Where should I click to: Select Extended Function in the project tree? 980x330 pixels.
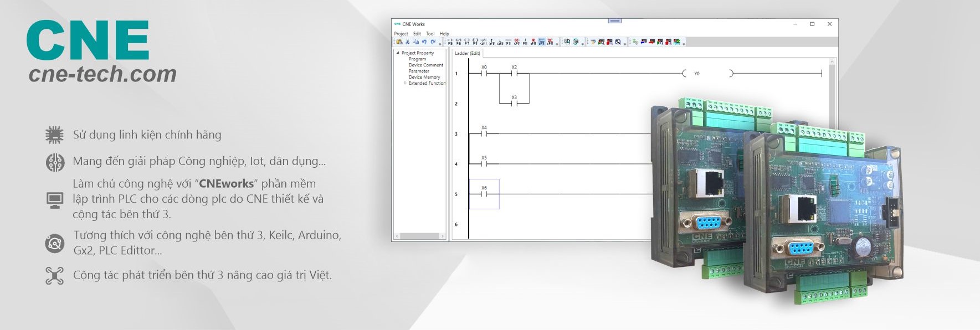pos(427,83)
